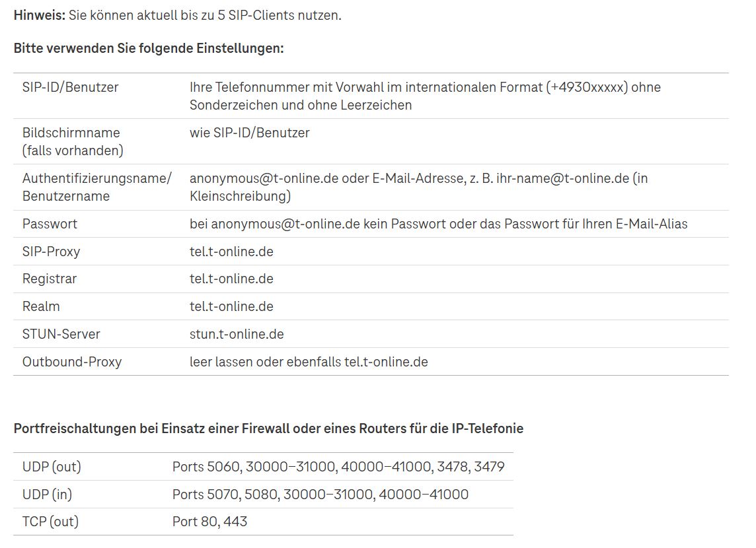This screenshot has height=548, width=756.
Task: Click the Outbound-Proxy row label
Action: (x=72, y=362)
